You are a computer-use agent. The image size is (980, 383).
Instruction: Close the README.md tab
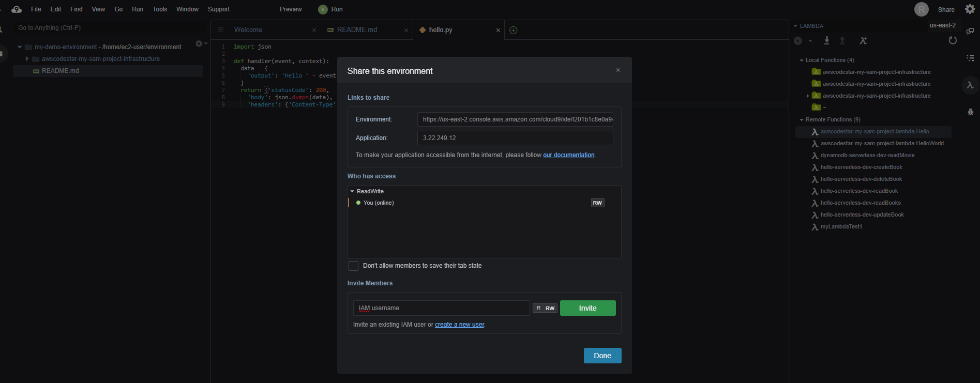point(406,30)
